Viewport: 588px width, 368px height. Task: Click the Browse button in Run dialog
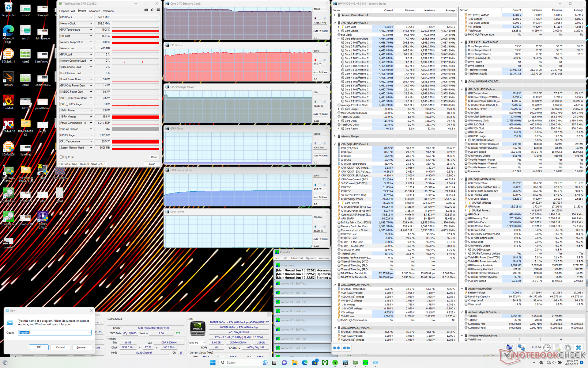82,347
